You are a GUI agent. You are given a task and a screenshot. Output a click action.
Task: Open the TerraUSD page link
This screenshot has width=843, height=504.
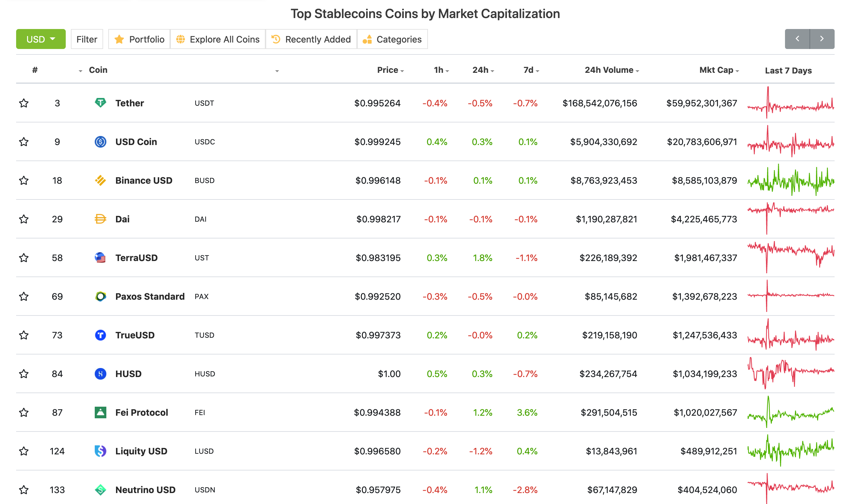pyautogui.click(x=136, y=258)
